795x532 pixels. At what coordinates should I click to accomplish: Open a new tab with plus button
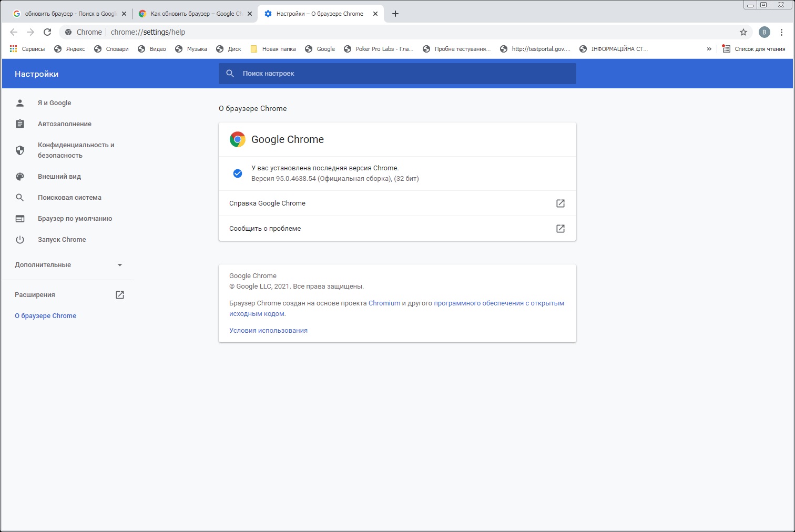tap(395, 14)
